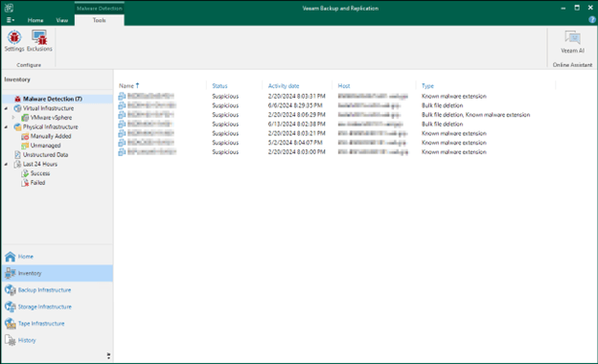
Task: Select the Success tree item
Action: (39, 173)
